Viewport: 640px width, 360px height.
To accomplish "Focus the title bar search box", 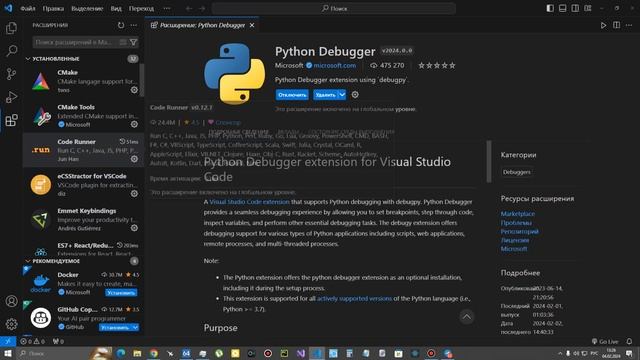I will tap(334, 8).
